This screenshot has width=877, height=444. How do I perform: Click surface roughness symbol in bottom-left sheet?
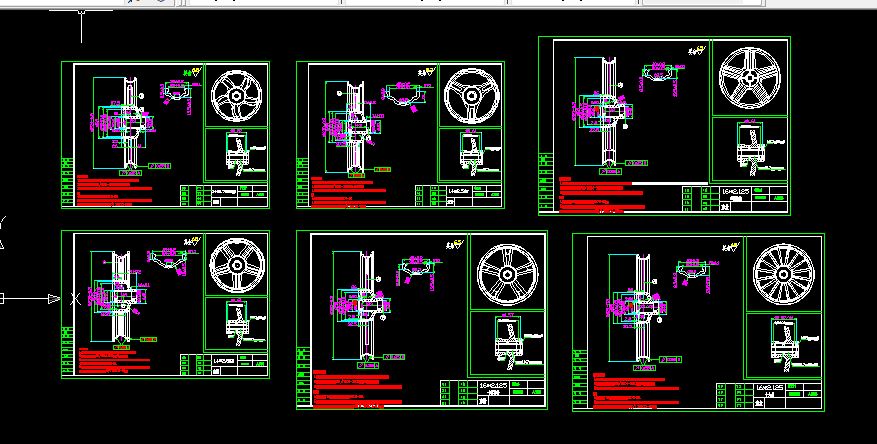click(192, 241)
